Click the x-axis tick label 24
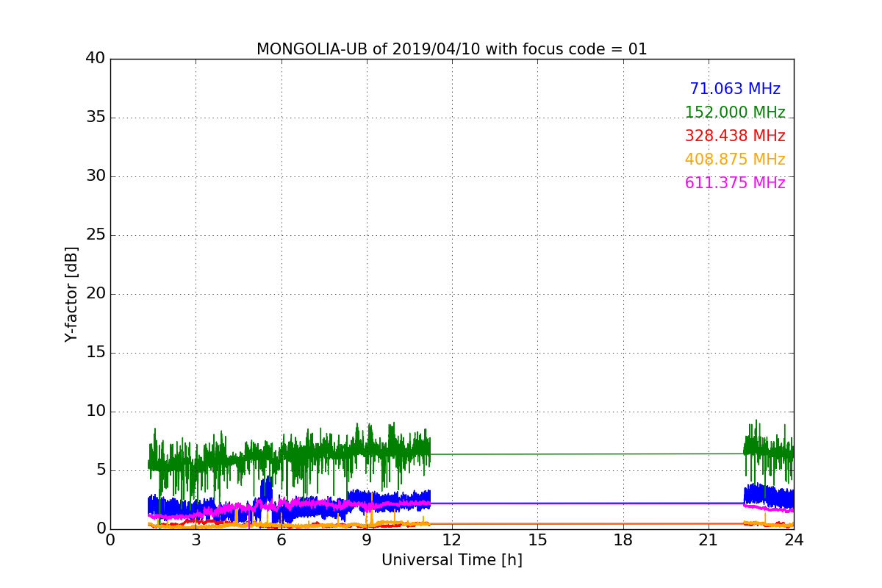The height and width of the screenshot is (588, 882). (794, 539)
